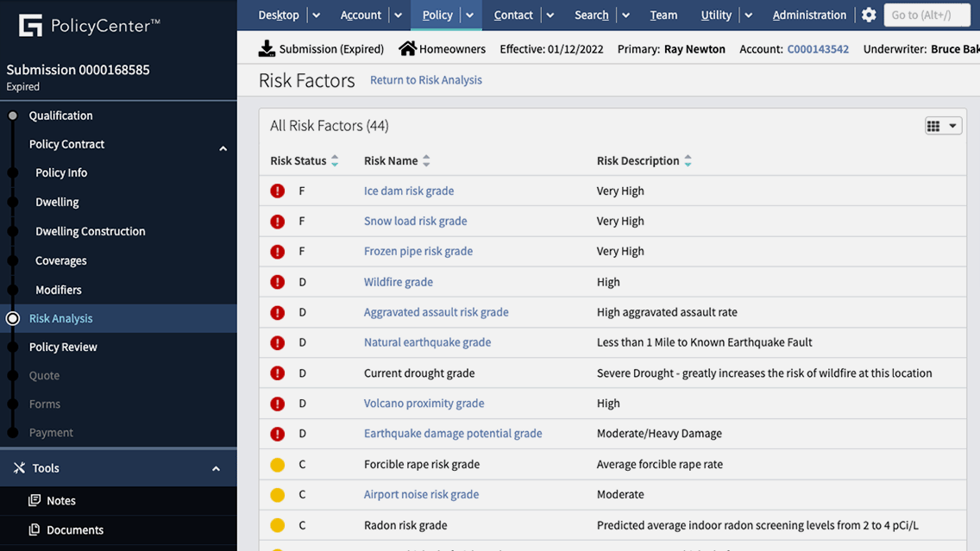Open the gear settings icon in the menu bar
This screenshot has height=551, width=980.
coord(869,15)
